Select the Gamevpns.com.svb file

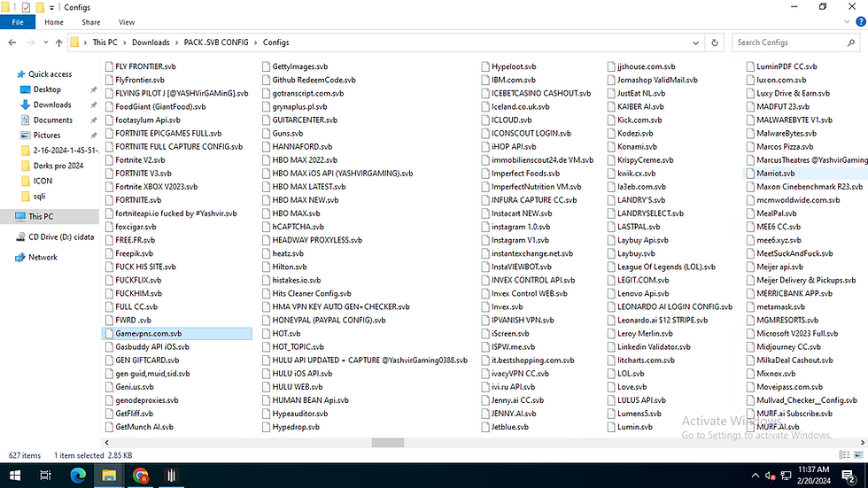(x=177, y=334)
